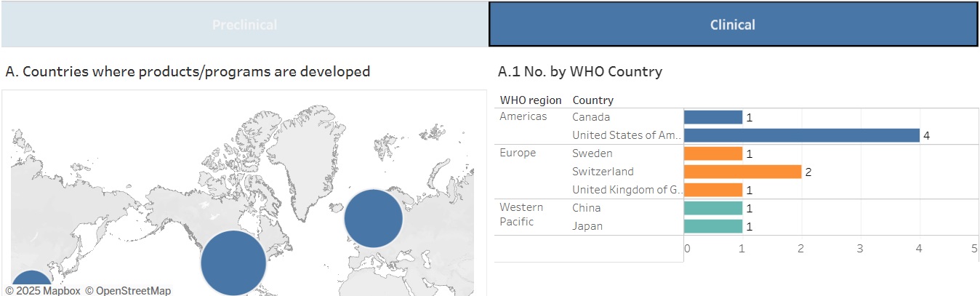The width and height of the screenshot is (980, 296).
Task: Click the Americas region label
Action: point(523,116)
